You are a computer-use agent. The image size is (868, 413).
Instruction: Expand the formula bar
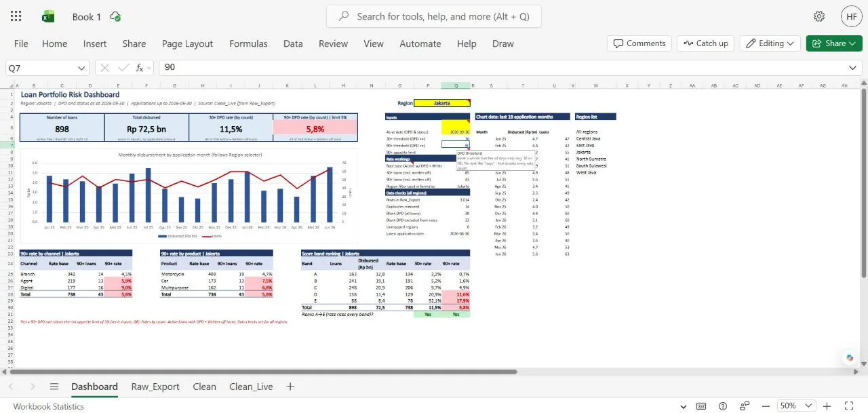[852, 68]
